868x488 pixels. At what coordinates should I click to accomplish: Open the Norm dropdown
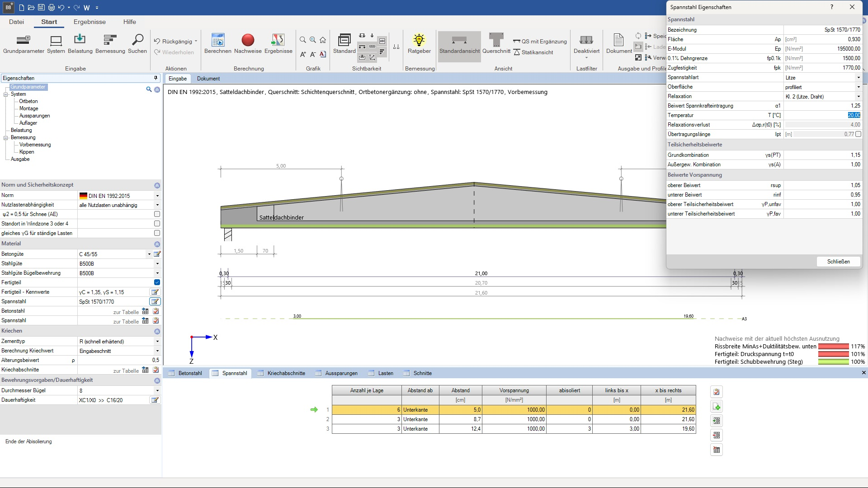[157, 196]
